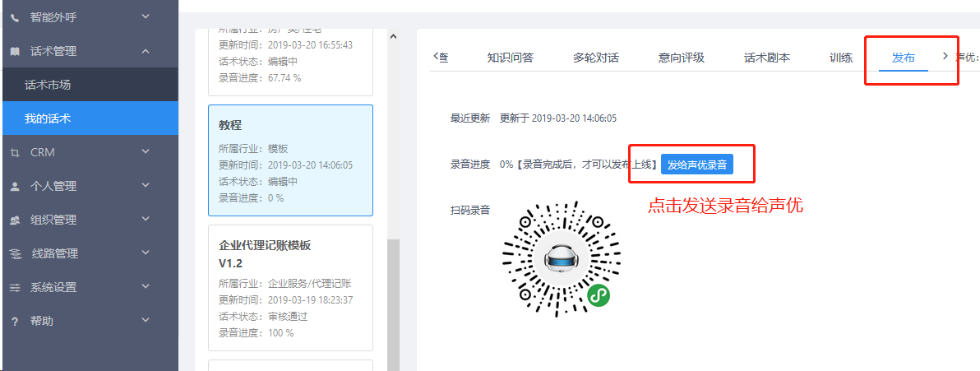Viewport: 980px width, 371px height.
Task: Click the left arrow to move tabs back
Action: coord(436,56)
